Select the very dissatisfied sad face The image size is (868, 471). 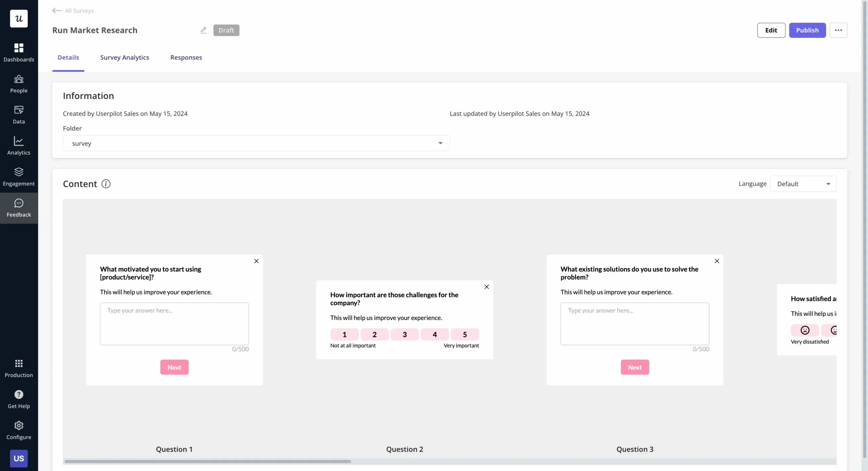[805, 330]
